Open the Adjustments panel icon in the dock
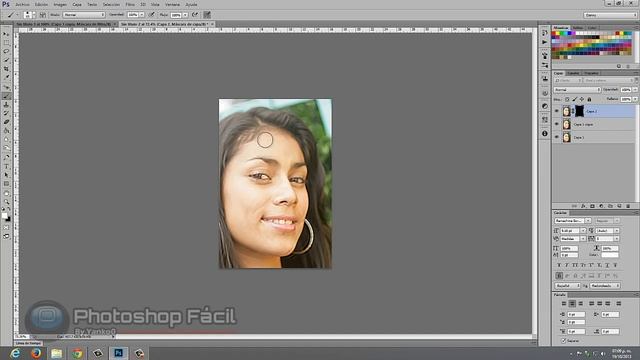The height and width of the screenshot is (360, 640). (x=545, y=106)
